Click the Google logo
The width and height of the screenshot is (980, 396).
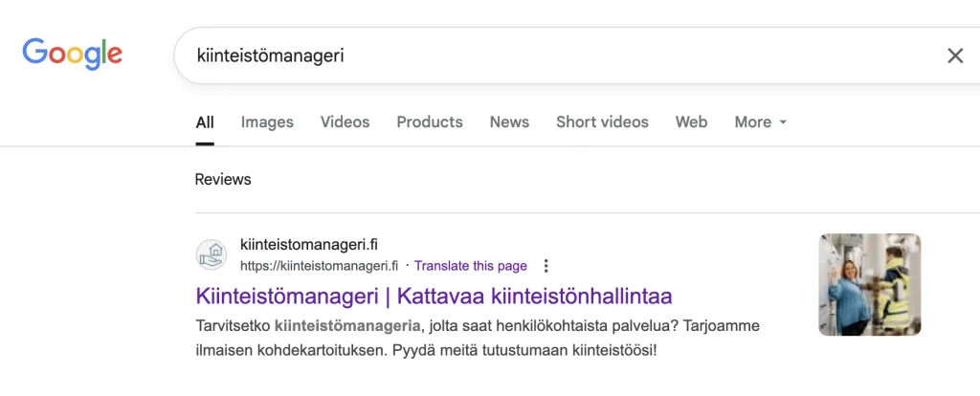pos(73,54)
